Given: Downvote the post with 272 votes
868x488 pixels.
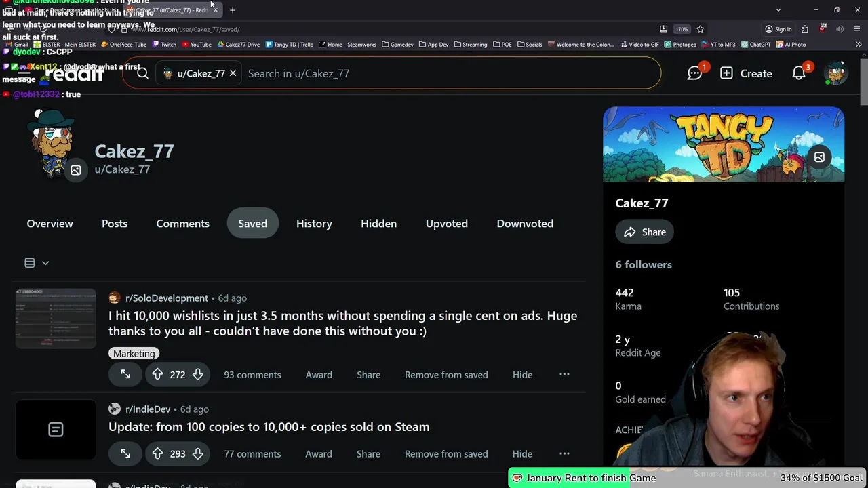Looking at the screenshot, I should (x=197, y=375).
